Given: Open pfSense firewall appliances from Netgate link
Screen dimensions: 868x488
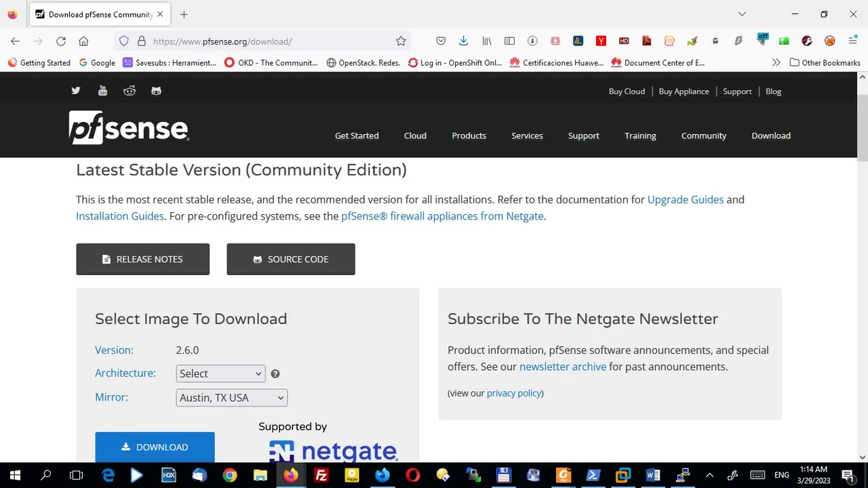Looking at the screenshot, I should [x=442, y=216].
